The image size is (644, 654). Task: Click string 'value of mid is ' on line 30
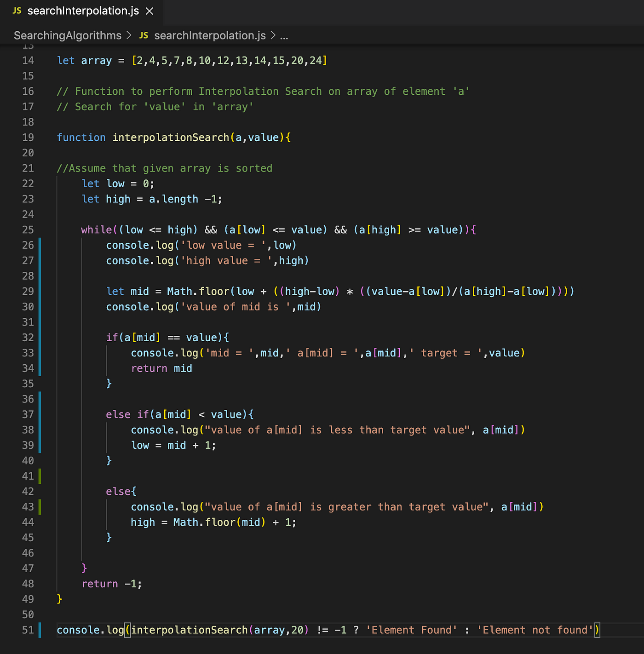[236, 307]
